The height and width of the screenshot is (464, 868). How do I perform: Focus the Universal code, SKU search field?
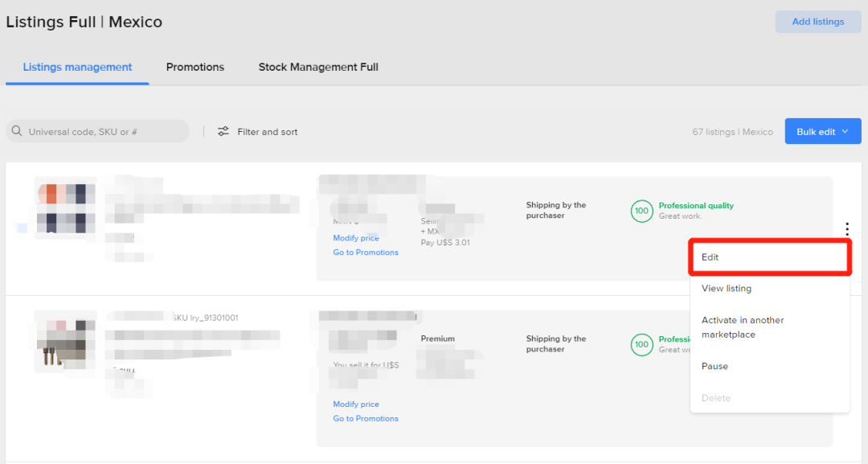pos(104,131)
